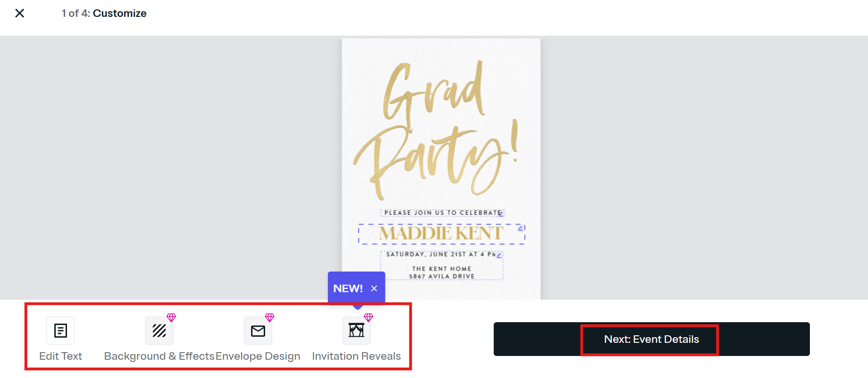
Task: Close the Customize editor with the X
Action: click(x=20, y=13)
